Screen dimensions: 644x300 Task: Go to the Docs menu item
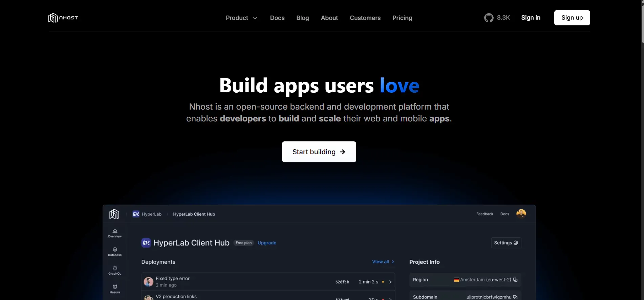277,18
